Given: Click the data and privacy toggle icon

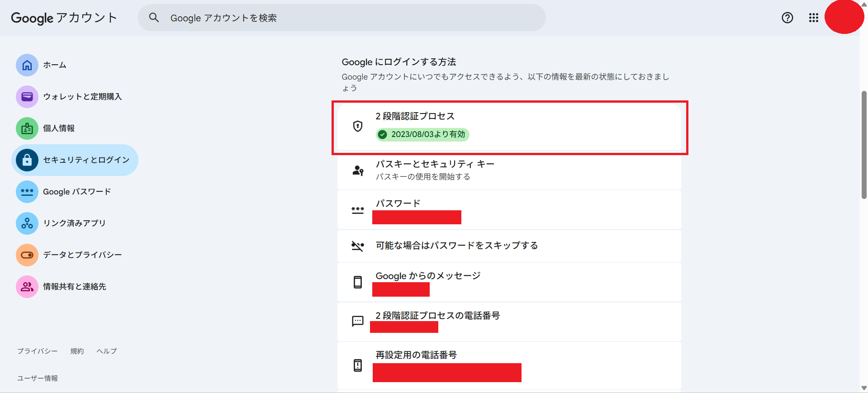Looking at the screenshot, I should [27, 255].
